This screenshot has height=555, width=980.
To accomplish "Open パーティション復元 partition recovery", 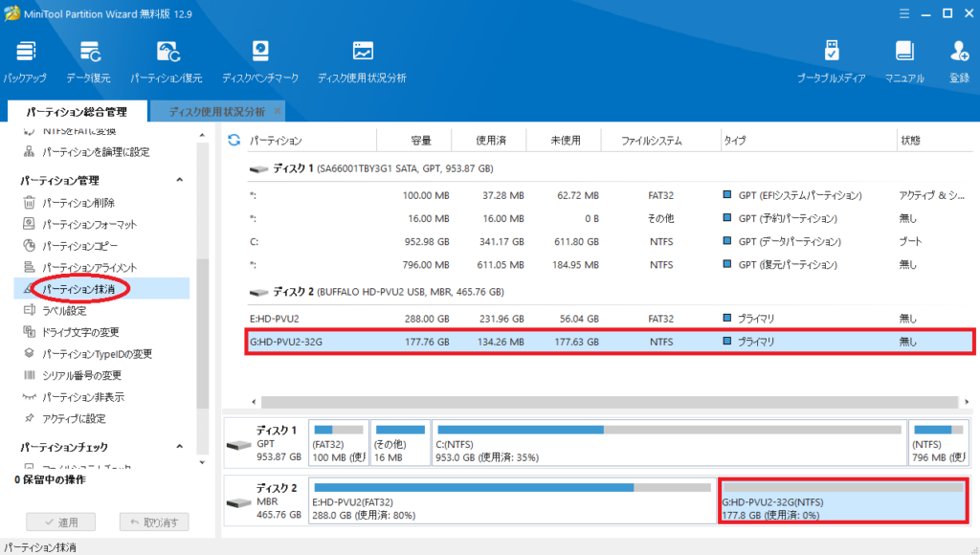I will pyautogui.click(x=167, y=62).
